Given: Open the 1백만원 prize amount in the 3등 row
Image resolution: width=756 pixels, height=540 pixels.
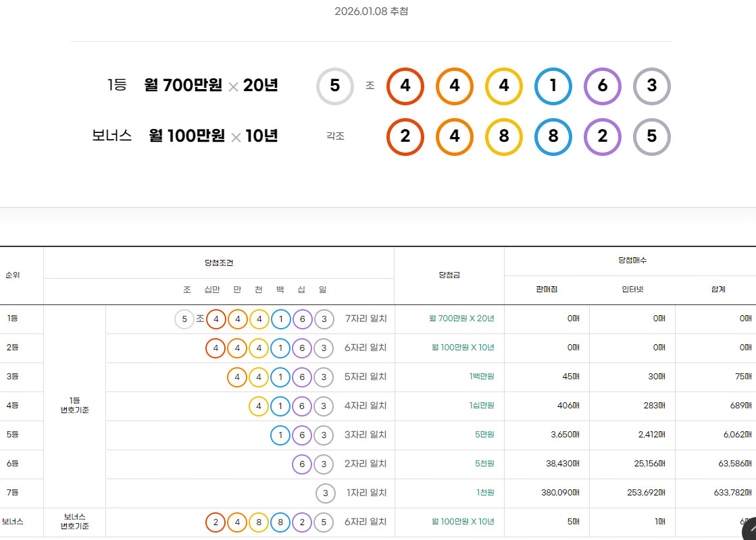Looking at the screenshot, I should tap(481, 377).
